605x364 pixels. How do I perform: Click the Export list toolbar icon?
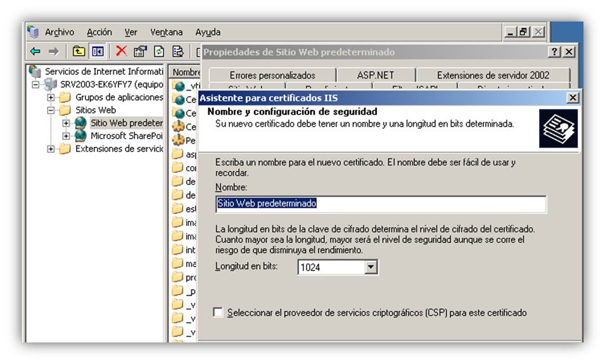click(x=178, y=51)
